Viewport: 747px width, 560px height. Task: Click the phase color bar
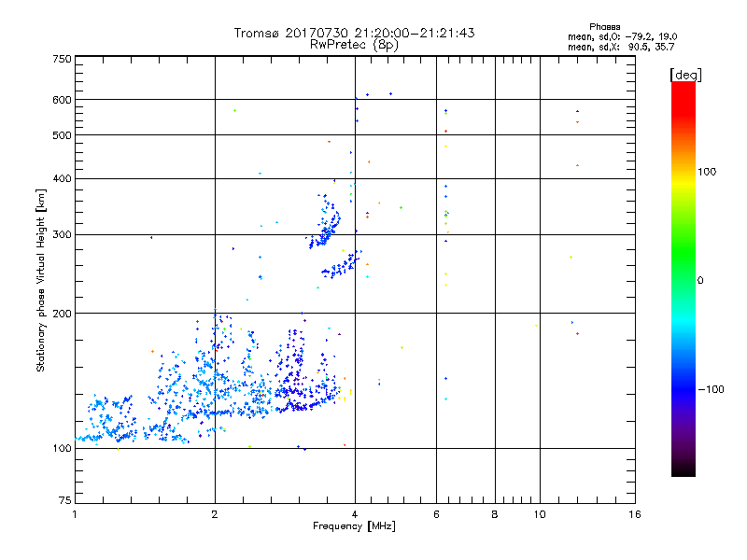pyautogui.click(x=684, y=278)
